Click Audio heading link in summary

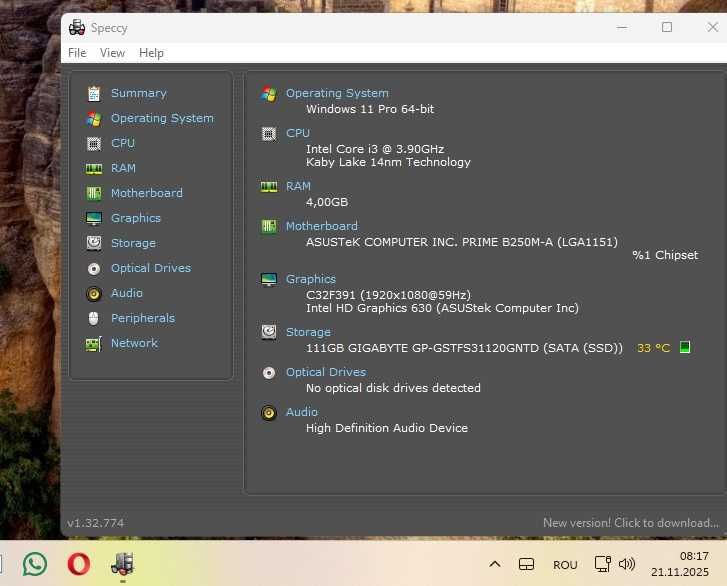click(x=302, y=412)
